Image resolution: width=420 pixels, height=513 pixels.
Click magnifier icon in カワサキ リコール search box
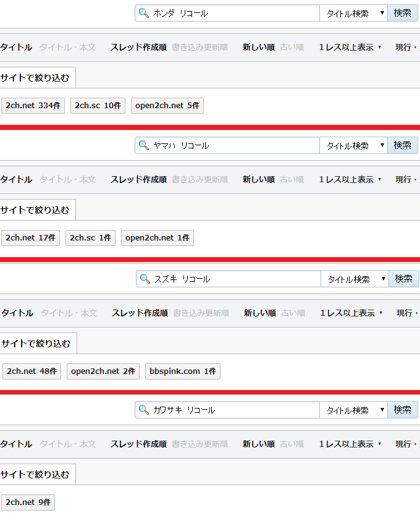[144, 410]
